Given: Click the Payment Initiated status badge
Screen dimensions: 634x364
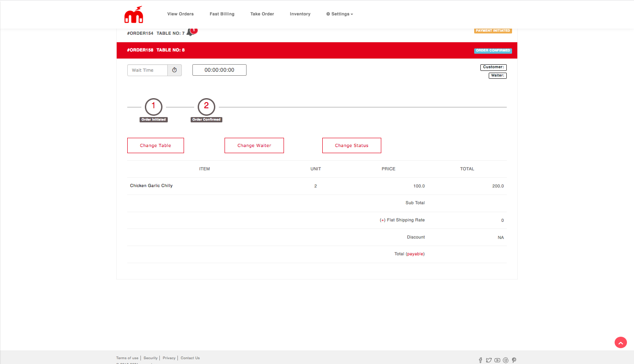Looking at the screenshot, I should click(493, 31).
